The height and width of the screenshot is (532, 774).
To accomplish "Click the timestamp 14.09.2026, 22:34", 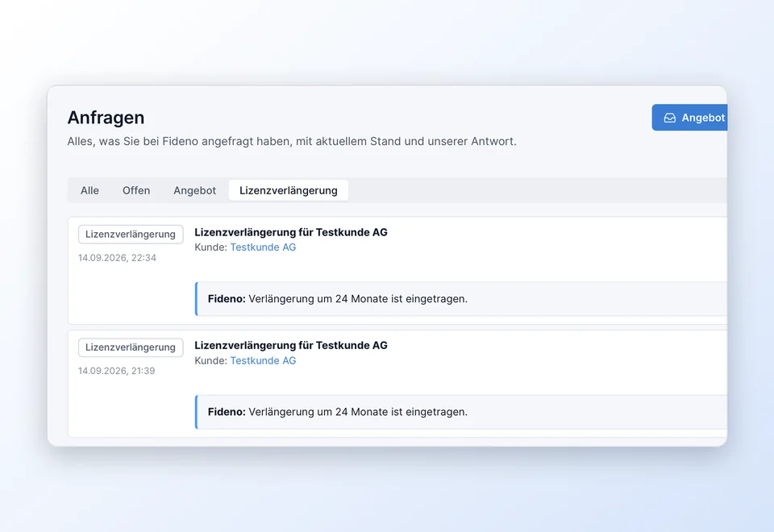I will pyautogui.click(x=117, y=258).
